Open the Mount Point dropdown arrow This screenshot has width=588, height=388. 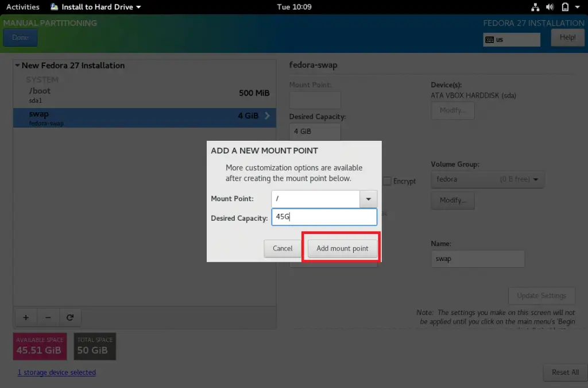[368, 199]
